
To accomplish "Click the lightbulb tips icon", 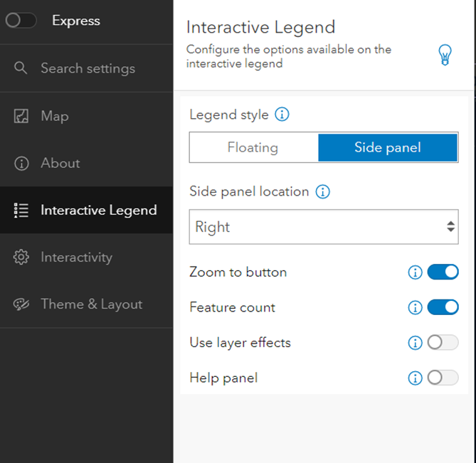I will [x=445, y=55].
